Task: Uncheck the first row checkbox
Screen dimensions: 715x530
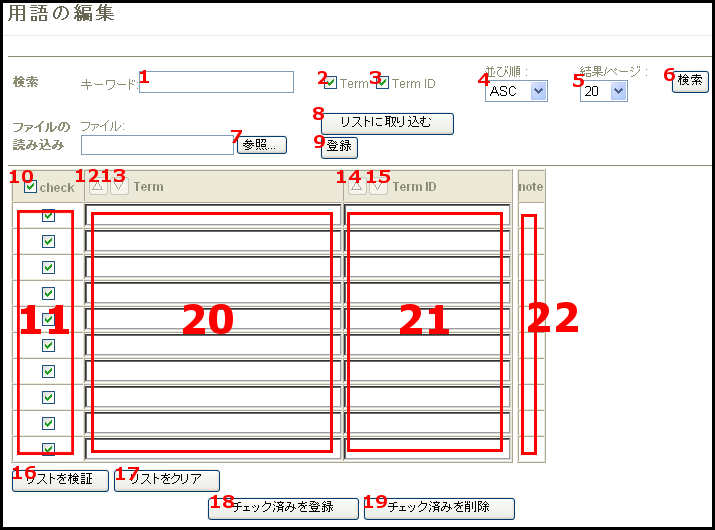Action: click(x=48, y=215)
